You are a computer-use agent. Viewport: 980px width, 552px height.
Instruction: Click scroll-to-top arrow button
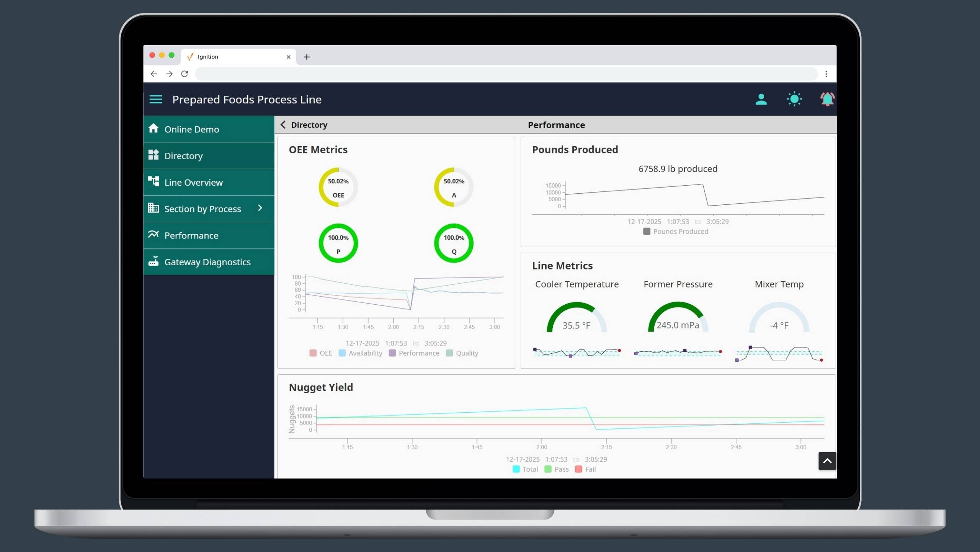point(827,461)
